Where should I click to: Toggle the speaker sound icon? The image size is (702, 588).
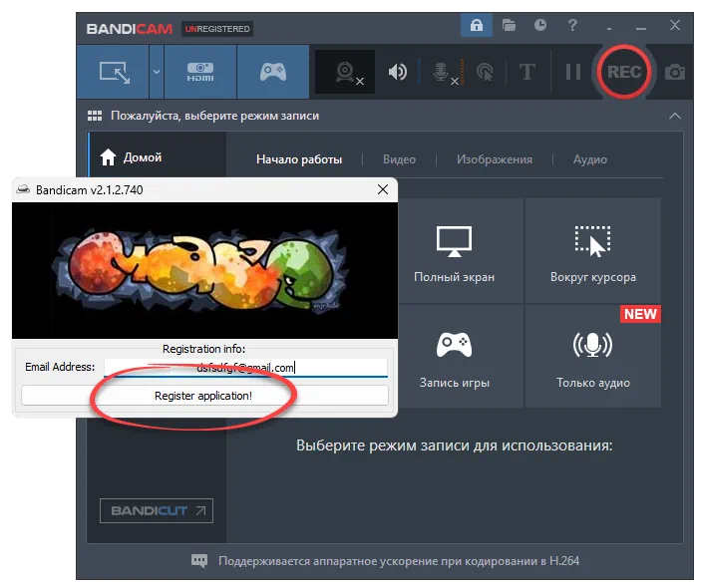[397, 72]
